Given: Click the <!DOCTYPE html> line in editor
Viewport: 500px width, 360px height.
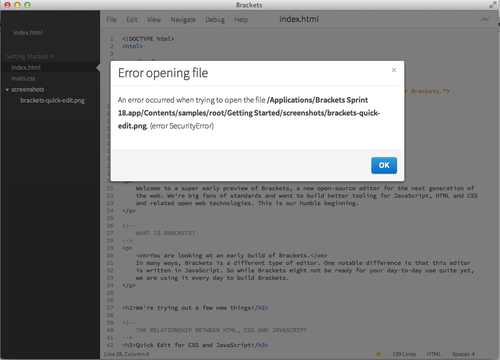Looking at the screenshot, I should 148,39.
